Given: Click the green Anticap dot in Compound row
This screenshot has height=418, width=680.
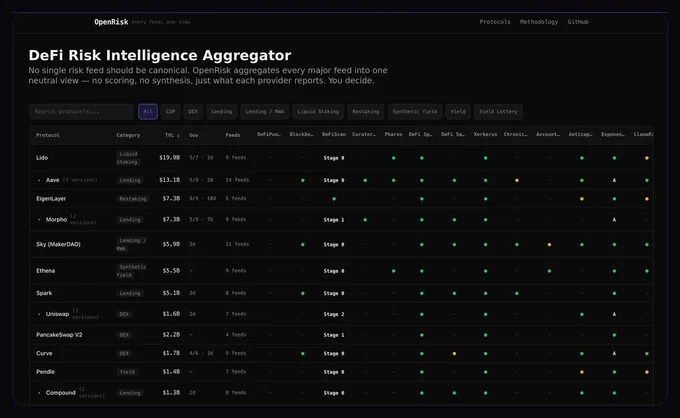Looking at the screenshot, I should point(582,393).
